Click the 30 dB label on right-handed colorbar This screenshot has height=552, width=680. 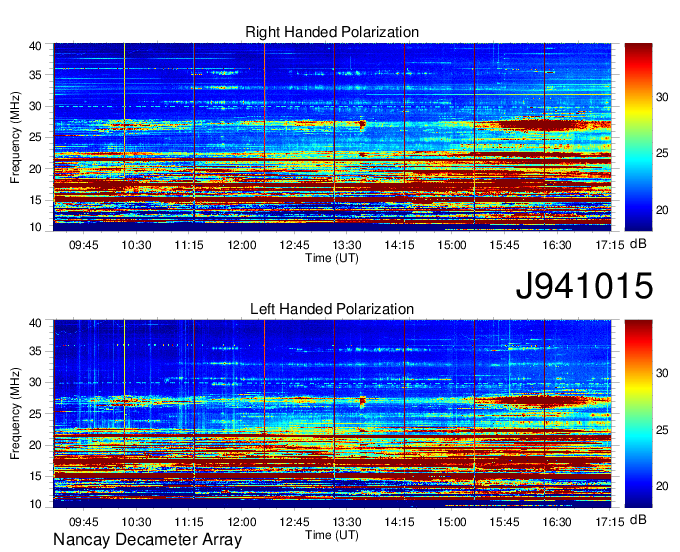[662, 97]
